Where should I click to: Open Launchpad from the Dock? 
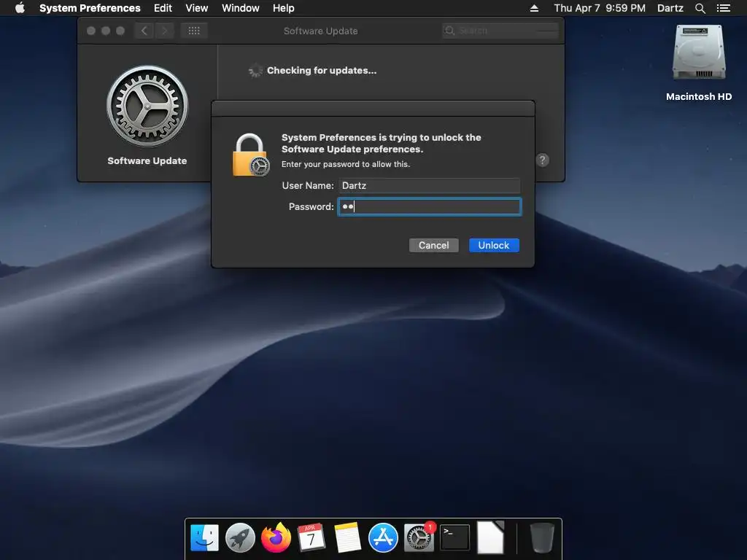click(240, 537)
